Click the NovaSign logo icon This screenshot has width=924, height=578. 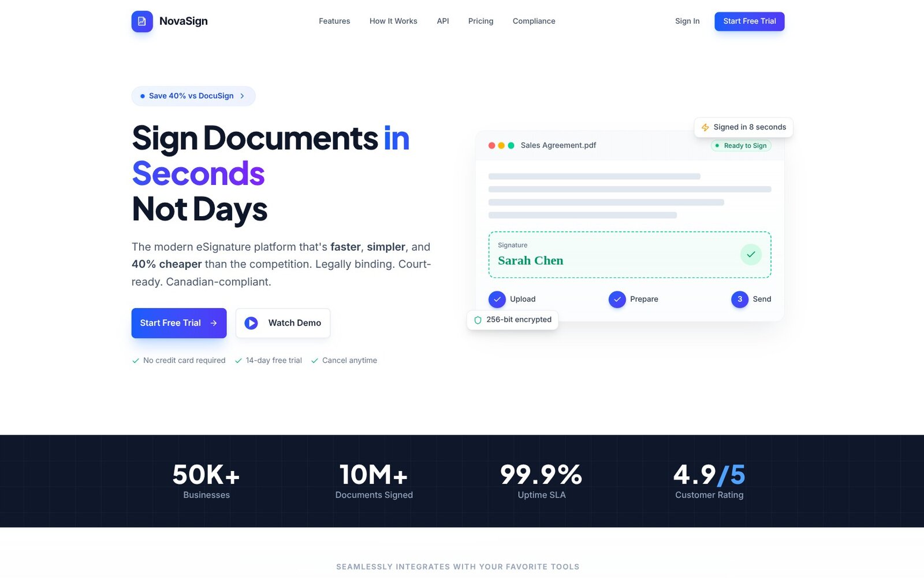coord(142,21)
